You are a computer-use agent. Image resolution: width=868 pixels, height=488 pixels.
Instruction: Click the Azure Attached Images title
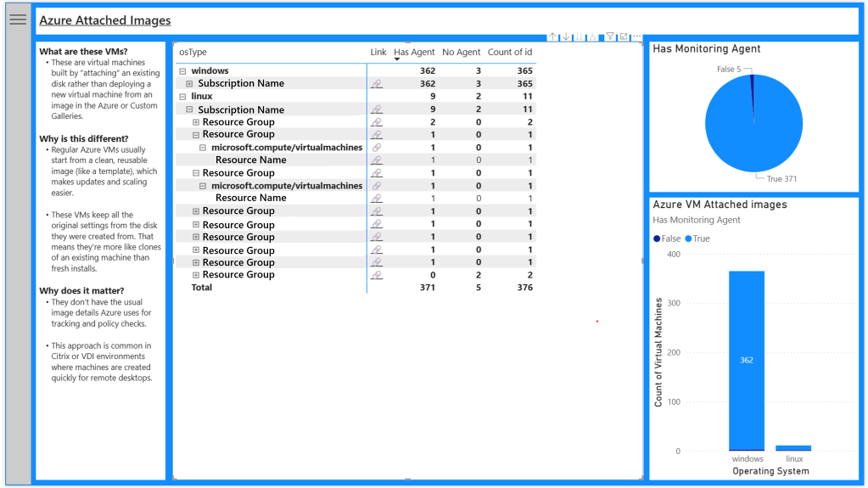[x=104, y=20]
